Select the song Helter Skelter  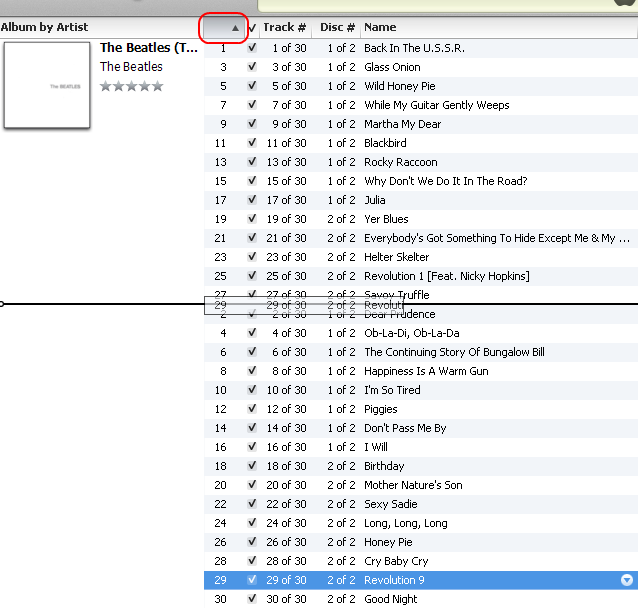pyautogui.click(x=396, y=257)
